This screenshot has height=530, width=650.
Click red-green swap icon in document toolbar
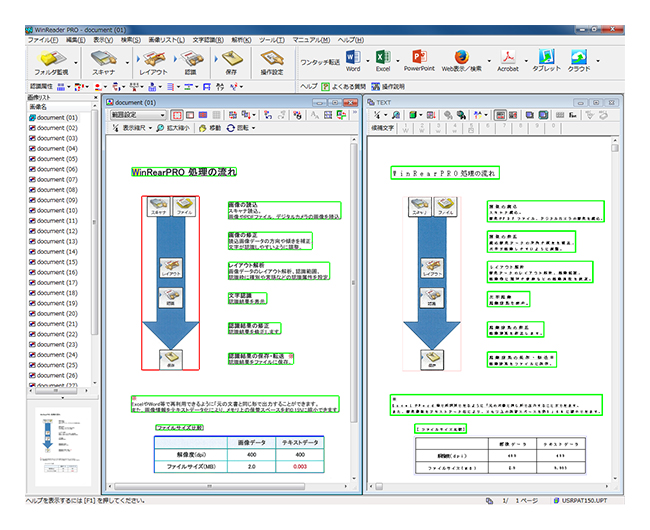click(342, 115)
